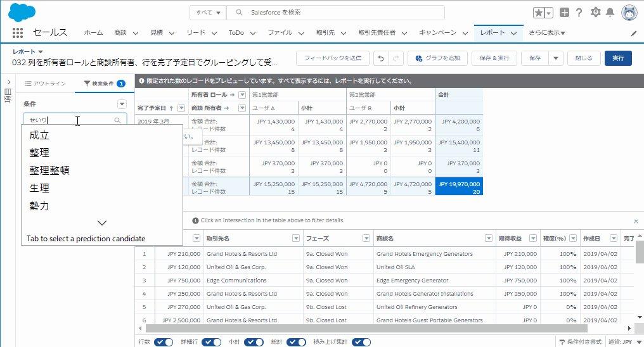The image size is (644, 347).
Task: Open the 完了予定日 row grouping dropdown
Action: pos(181,108)
